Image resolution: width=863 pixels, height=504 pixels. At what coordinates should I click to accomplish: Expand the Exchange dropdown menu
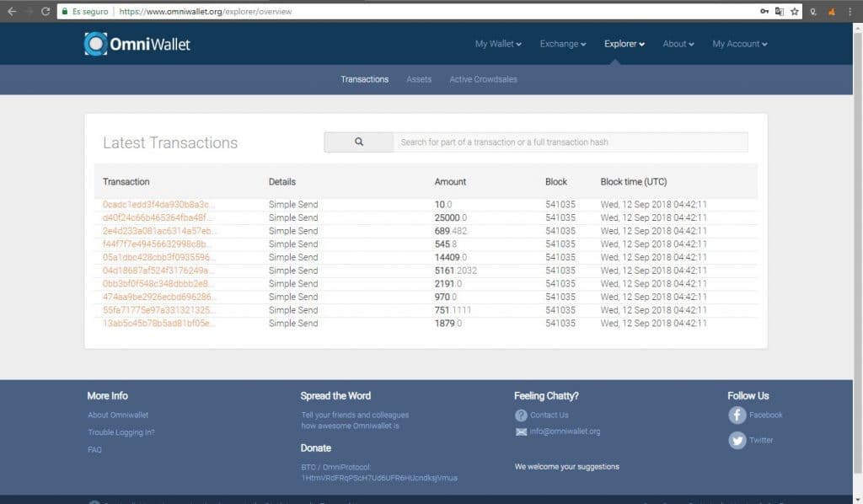tap(562, 44)
